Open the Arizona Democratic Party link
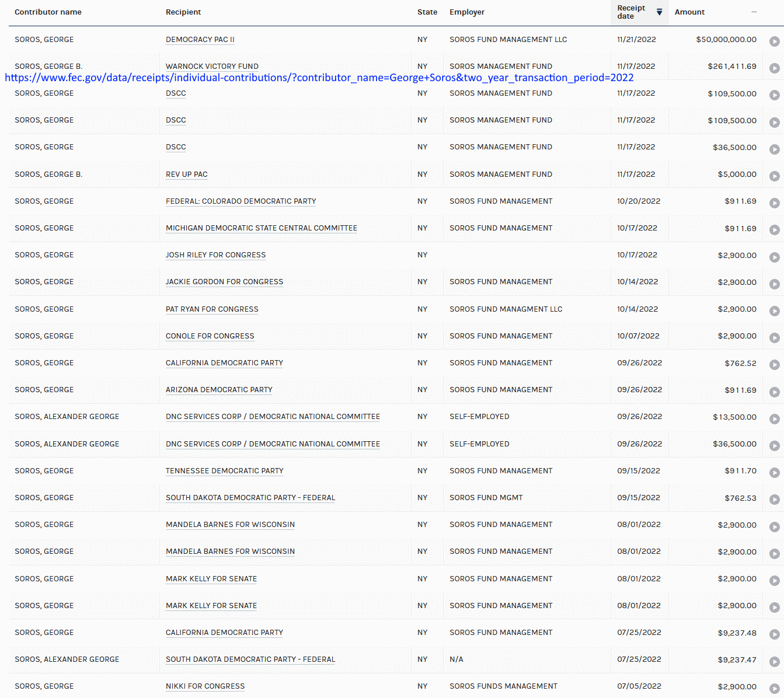784x698 pixels. coord(219,390)
